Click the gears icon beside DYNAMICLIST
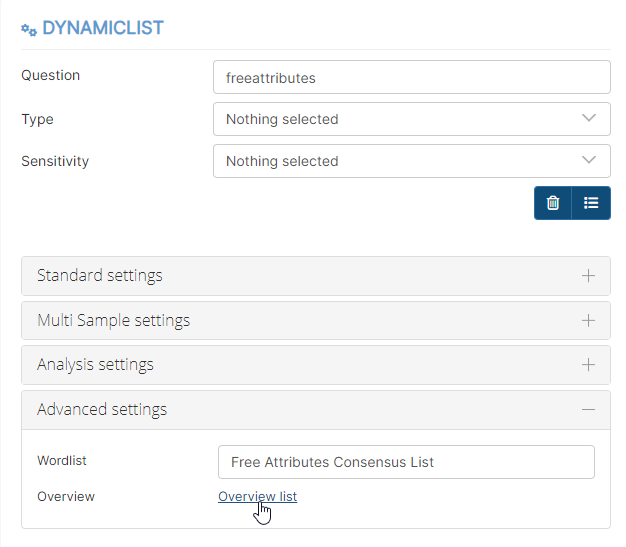 pyautogui.click(x=29, y=30)
